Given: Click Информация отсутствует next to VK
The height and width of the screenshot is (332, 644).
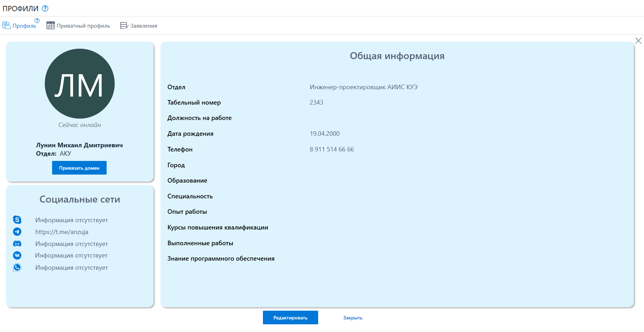Looking at the screenshot, I should pos(71,255).
